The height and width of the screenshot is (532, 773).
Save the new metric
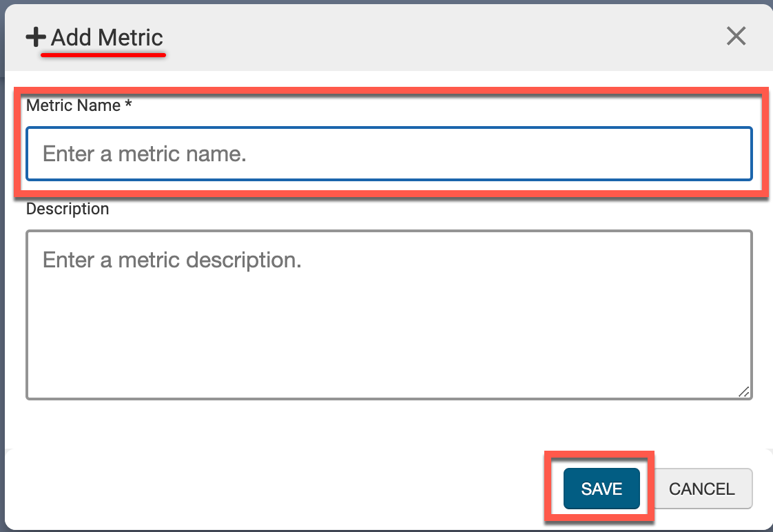pos(601,489)
